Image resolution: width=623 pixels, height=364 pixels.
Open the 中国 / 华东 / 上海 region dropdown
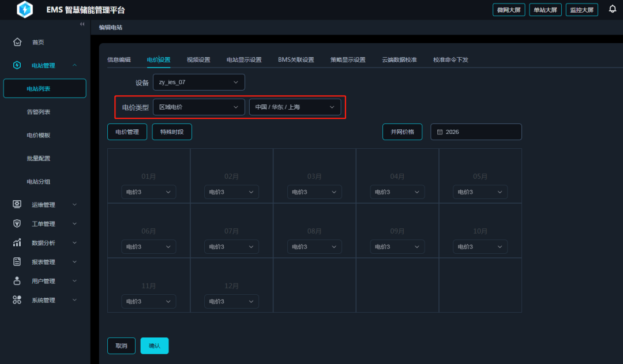pos(295,107)
